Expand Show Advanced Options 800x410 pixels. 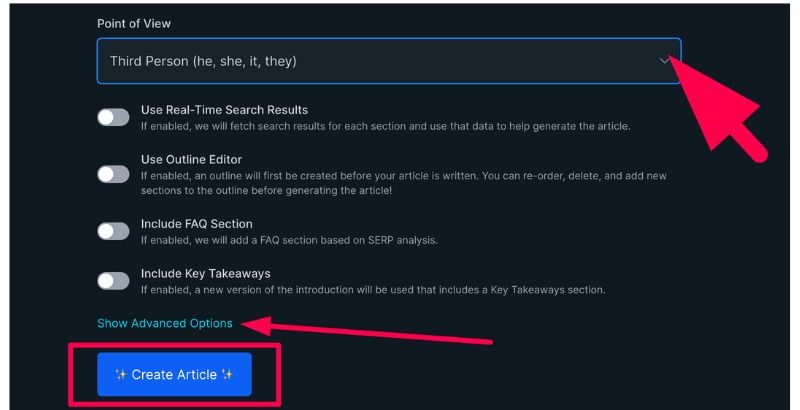click(165, 323)
